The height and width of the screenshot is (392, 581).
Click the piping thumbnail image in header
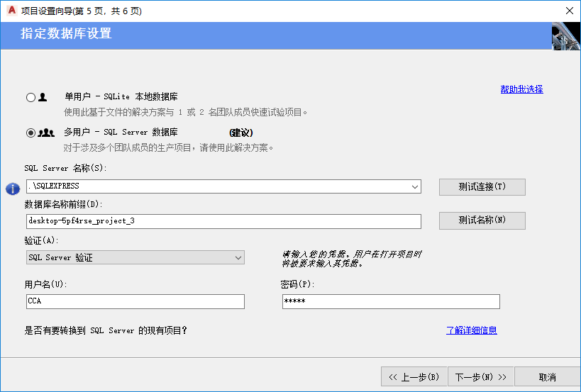pos(566,36)
